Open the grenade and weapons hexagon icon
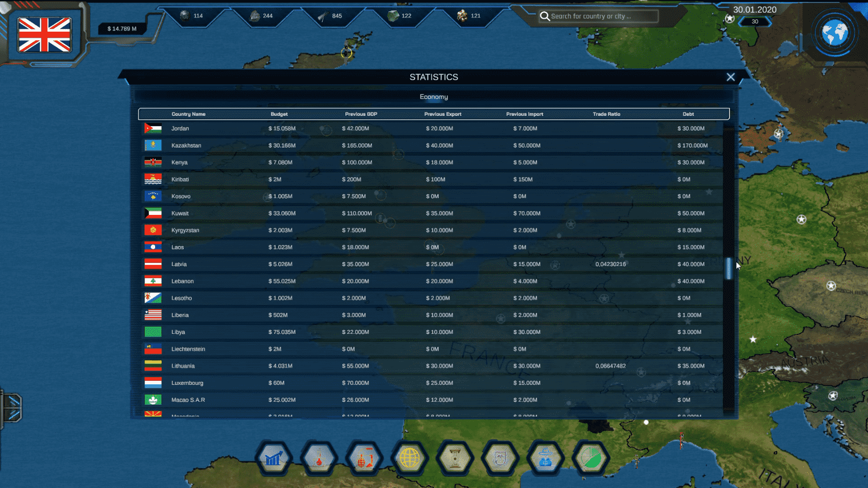The image size is (868, 488). pos(364,458)
